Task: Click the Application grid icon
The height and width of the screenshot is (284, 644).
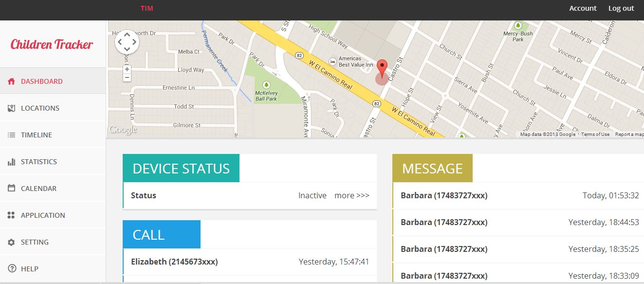Action: click(11, 215)
